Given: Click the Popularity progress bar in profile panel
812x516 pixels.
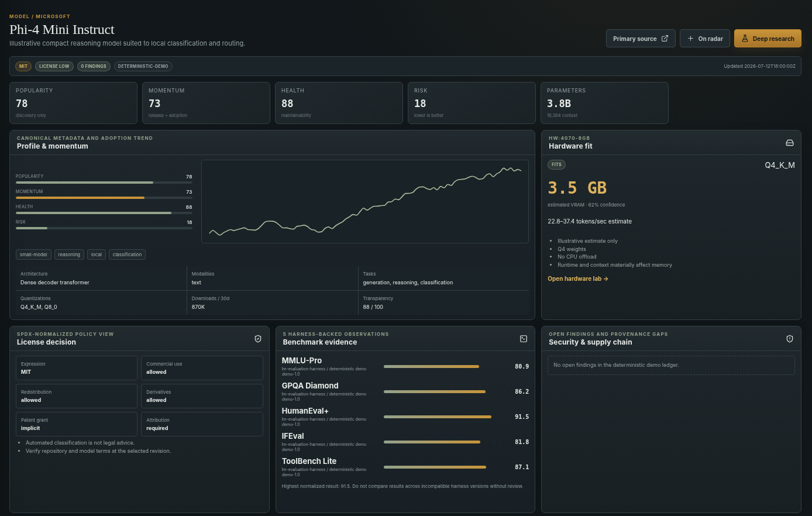Looking at the screenshot, I should [x=104, y=183].
